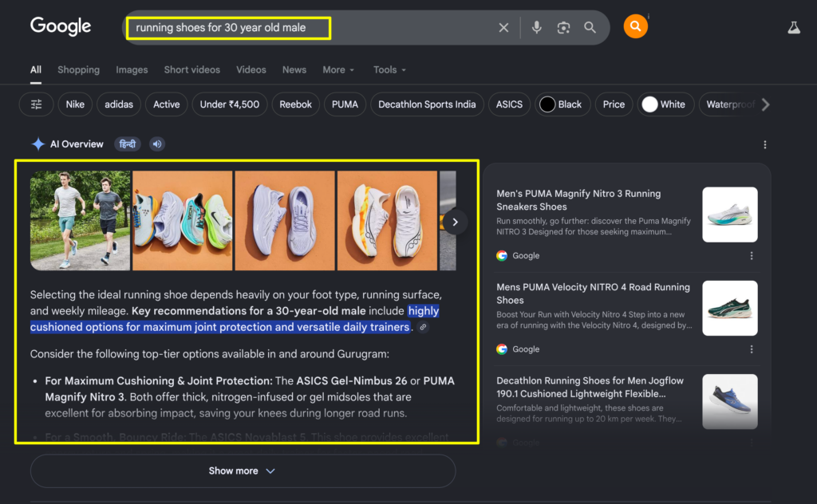Select Decathlon Sports India chip
Image resolution: width=817 pixels, height=504 pixels.
pos(427,104)
